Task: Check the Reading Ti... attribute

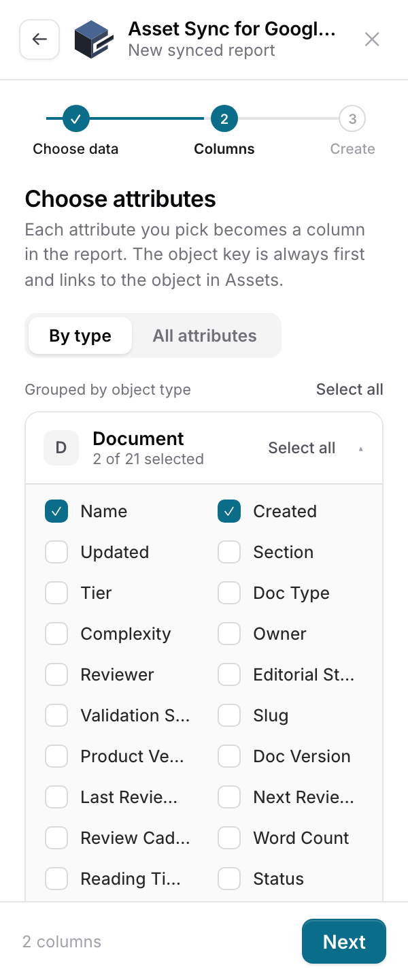Action: point(56,879)
